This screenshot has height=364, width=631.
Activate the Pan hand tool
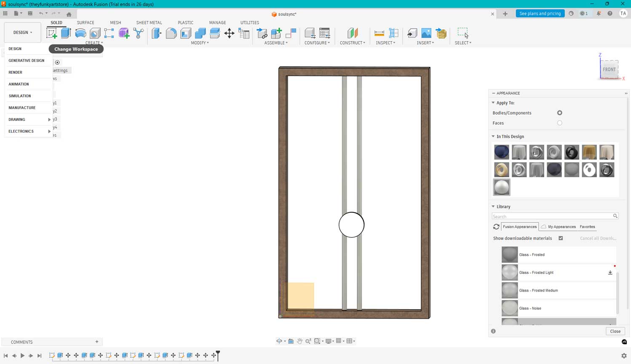click(299, 341)
